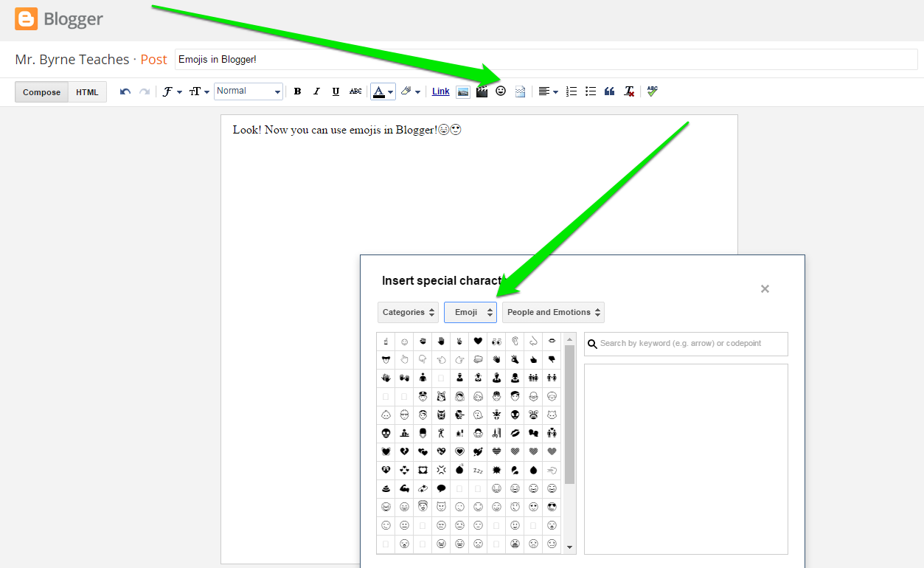Pick the smiling face with sunglasses emoji
The width and height of the screenshot is (924, 568).
(x=552, y=507)
